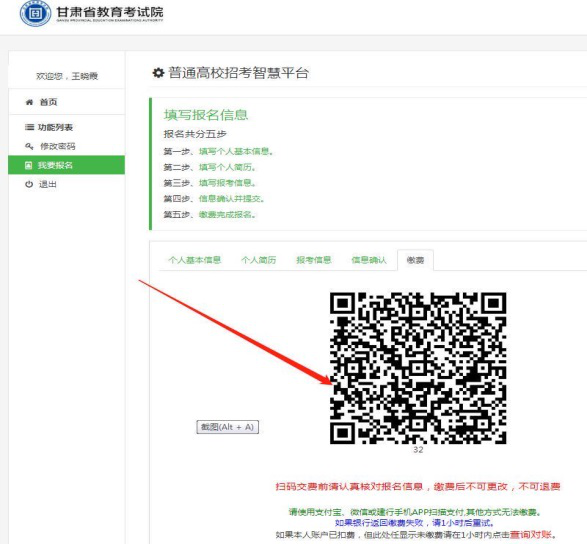
Task: Click the payment QR code image
Action: coord(418,368)
